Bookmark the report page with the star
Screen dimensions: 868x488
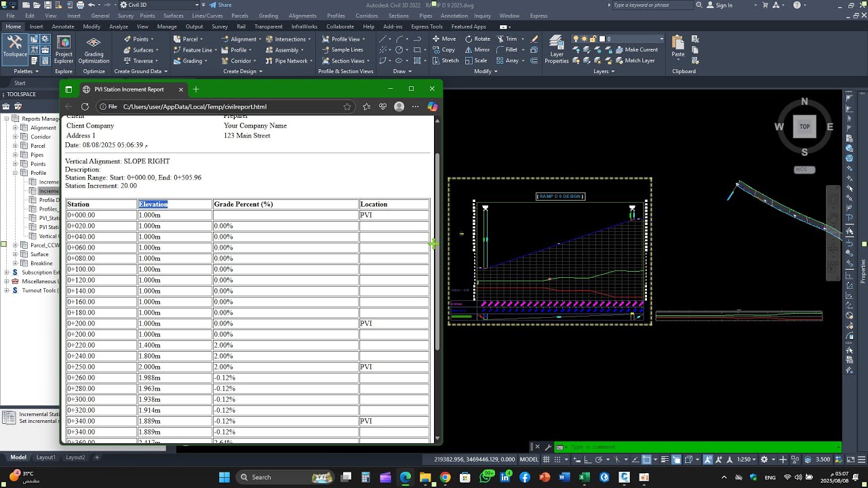347,106
